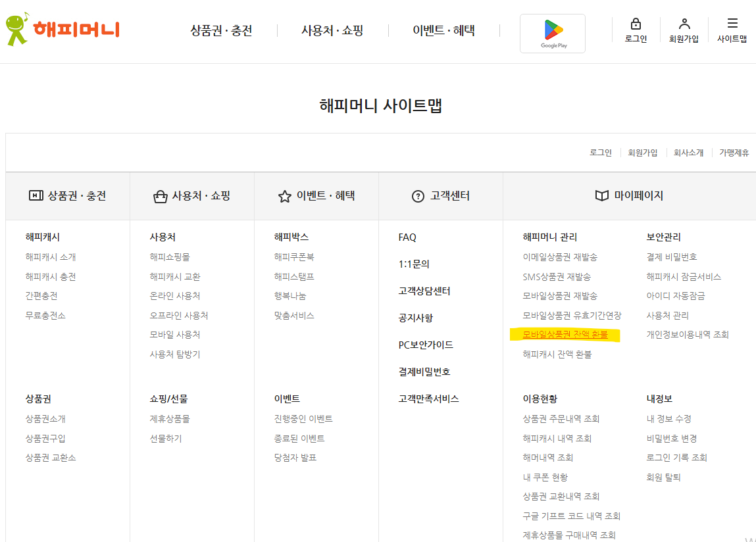Open 개인정보이용내역 조회
The width and height of the screenshot is (756, 542).
point(688,334)
